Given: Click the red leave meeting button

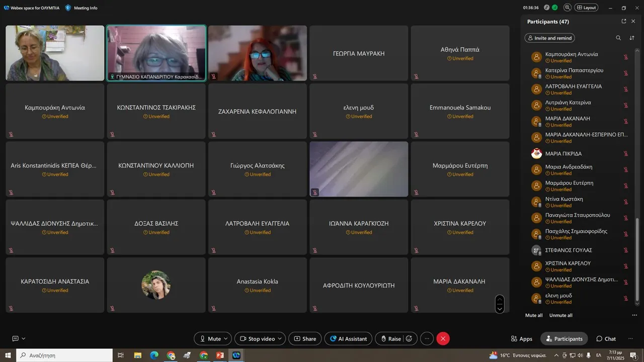Looking at the screenshot, I should point(443,339).
